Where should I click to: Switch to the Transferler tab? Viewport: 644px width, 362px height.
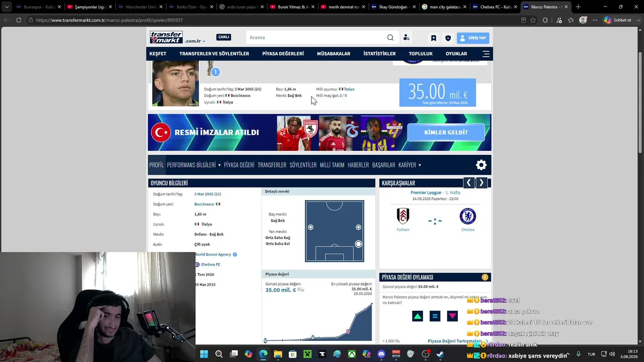pyautogui.click(x=272, y=165)
